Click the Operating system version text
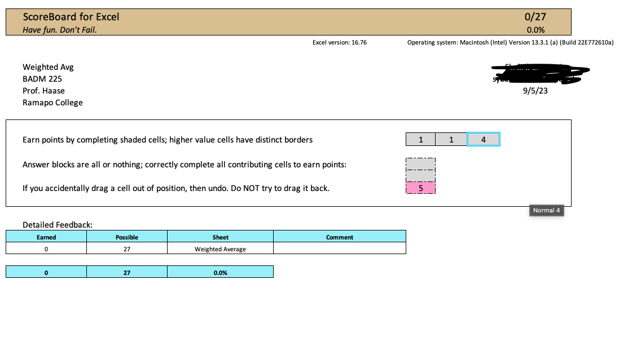The height and width of the screenshot is (364, 628). pyautogui.click(x=510, y=42)
